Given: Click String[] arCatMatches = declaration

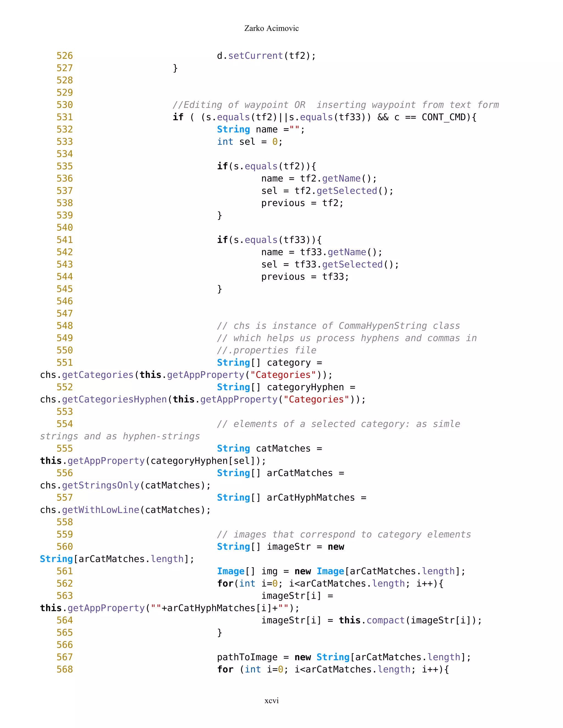Looking at the screenshot, I should (x=280, y=473).
